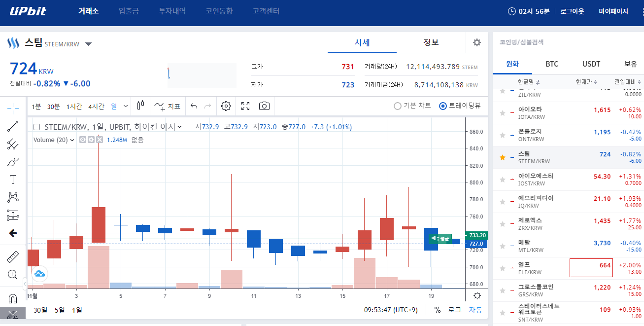
Task: Undo the last chart action
Action: point(194,106)
